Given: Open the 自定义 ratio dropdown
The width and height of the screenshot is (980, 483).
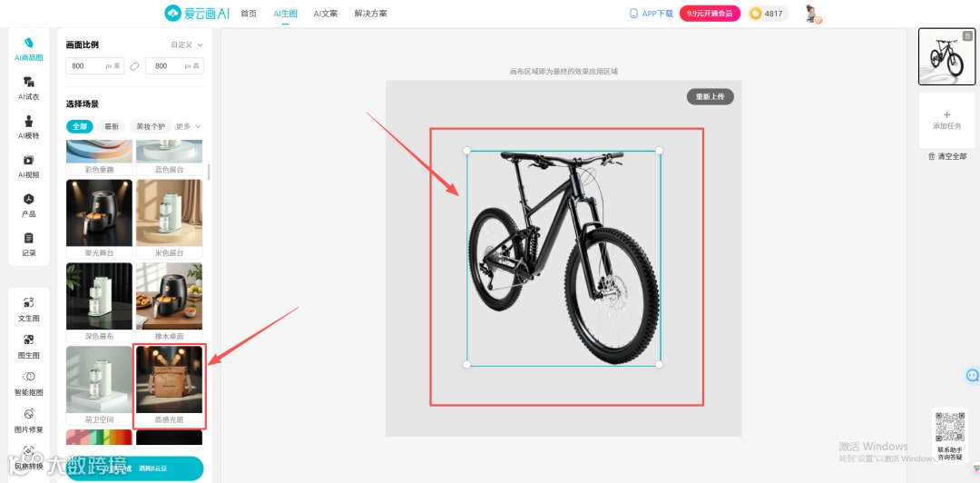Looking at the screenshot, I should (188, 45).
